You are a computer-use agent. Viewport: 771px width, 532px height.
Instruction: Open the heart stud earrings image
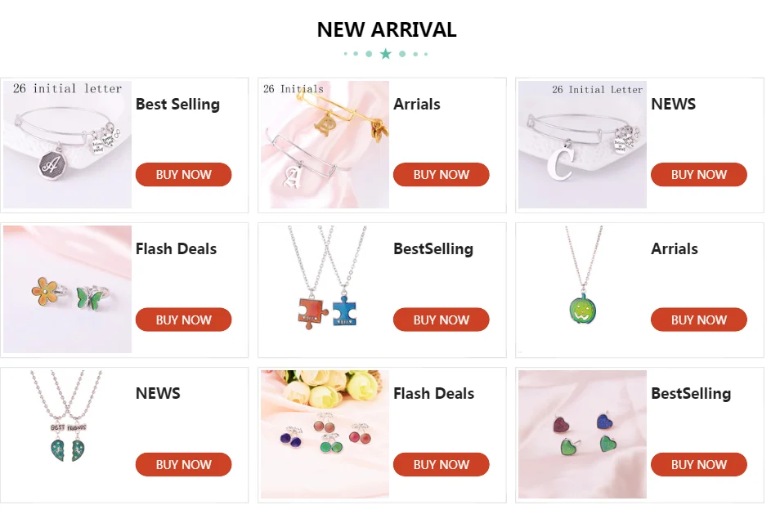583,434
